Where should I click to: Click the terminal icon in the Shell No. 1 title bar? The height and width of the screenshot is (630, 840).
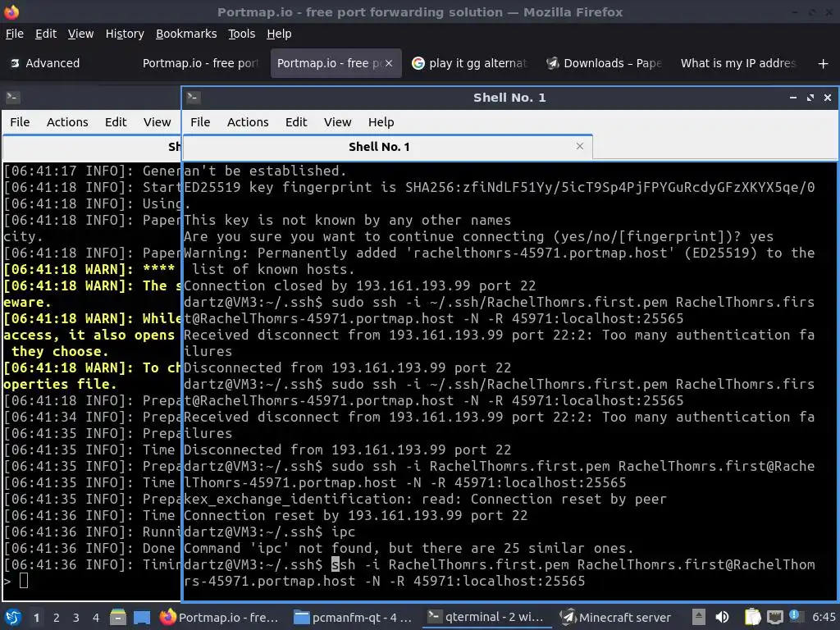pyautogui.click(x=194, y=97)
